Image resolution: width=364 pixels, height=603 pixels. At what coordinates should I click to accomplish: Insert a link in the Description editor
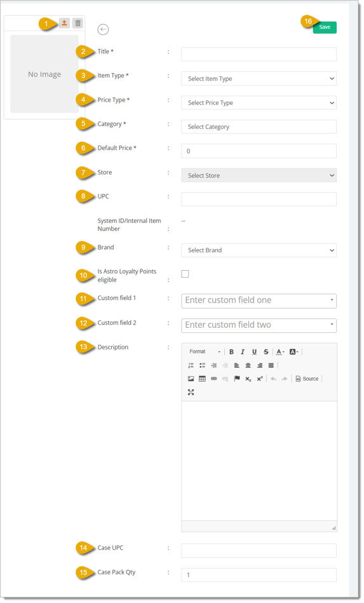[213, 379]
